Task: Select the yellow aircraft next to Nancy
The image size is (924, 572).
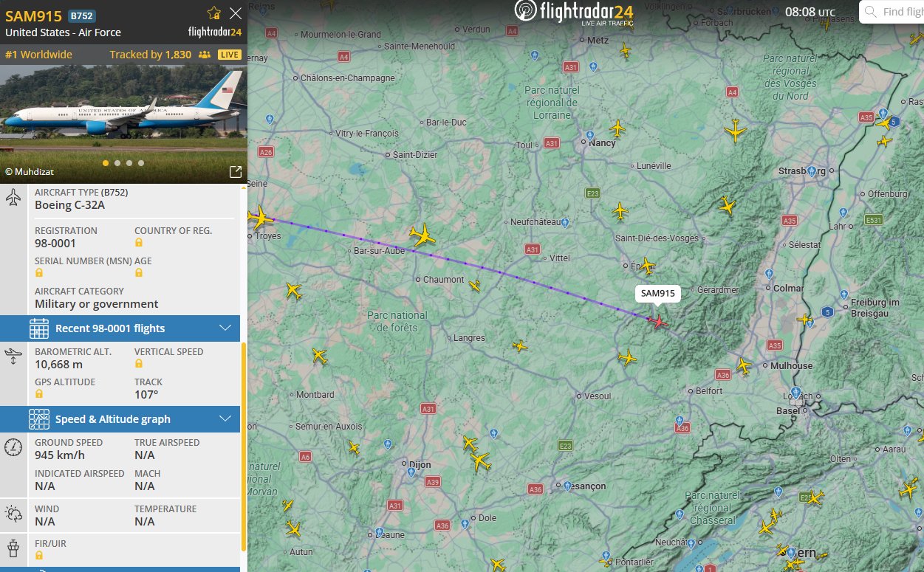Action: pyautogui.click(x=617, y=129)
